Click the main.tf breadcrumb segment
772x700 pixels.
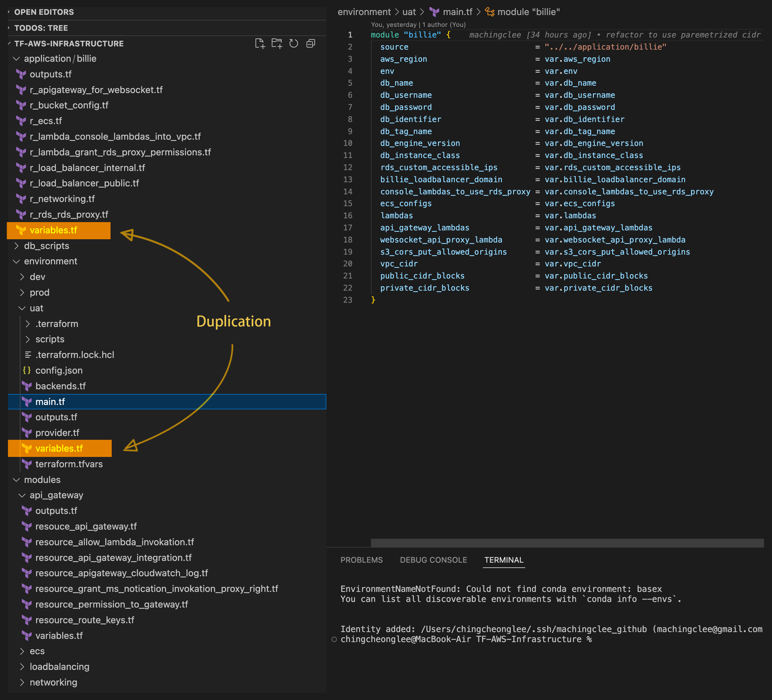tap(458, 12)
